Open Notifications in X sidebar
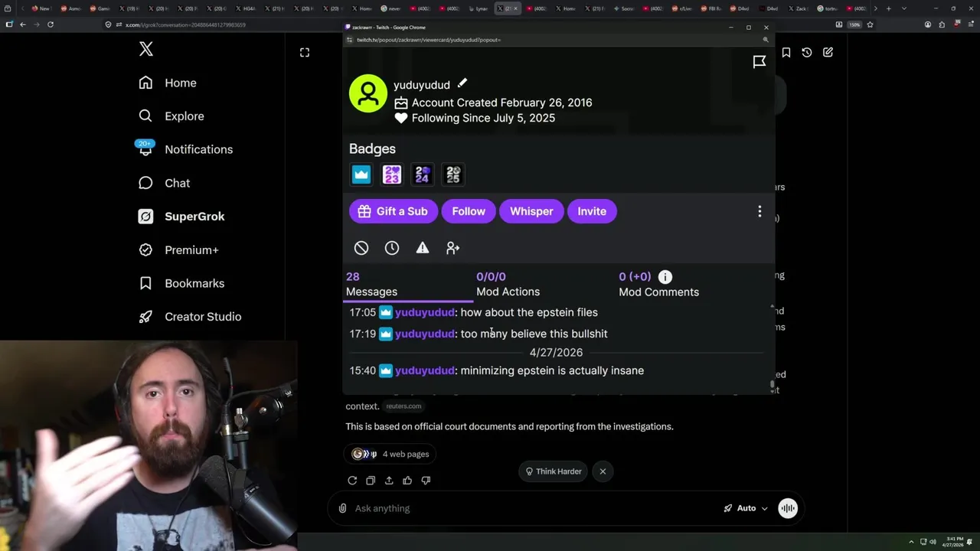The width and height of the screenshot is (980, 551). click(x=185, y=149)
